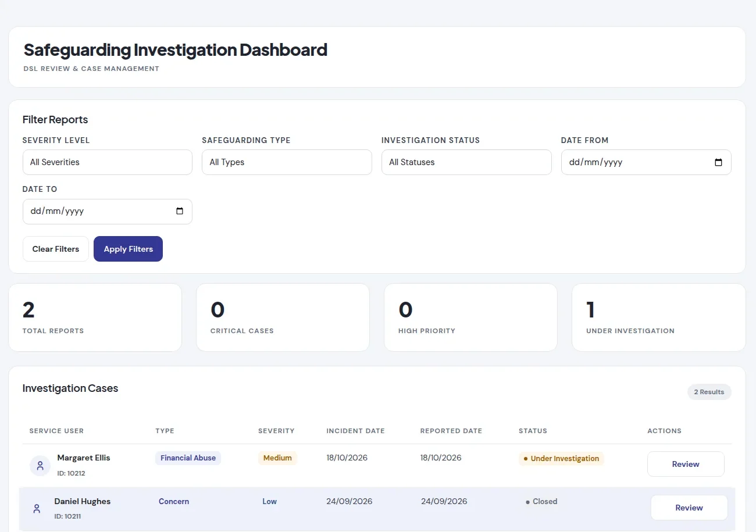The width and height of the screenshot is (756, 532).
Task: Click the Investigation Cases heading
Action: point(70,388)
